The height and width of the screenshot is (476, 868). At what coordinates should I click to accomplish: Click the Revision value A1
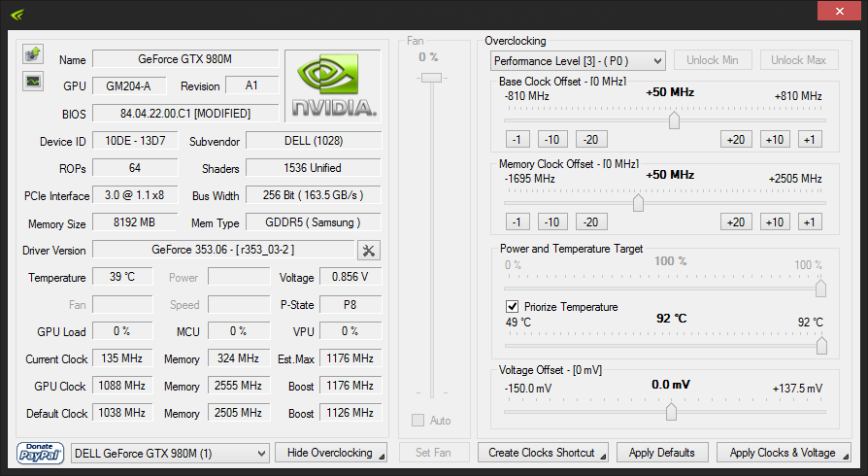(252, 85)
